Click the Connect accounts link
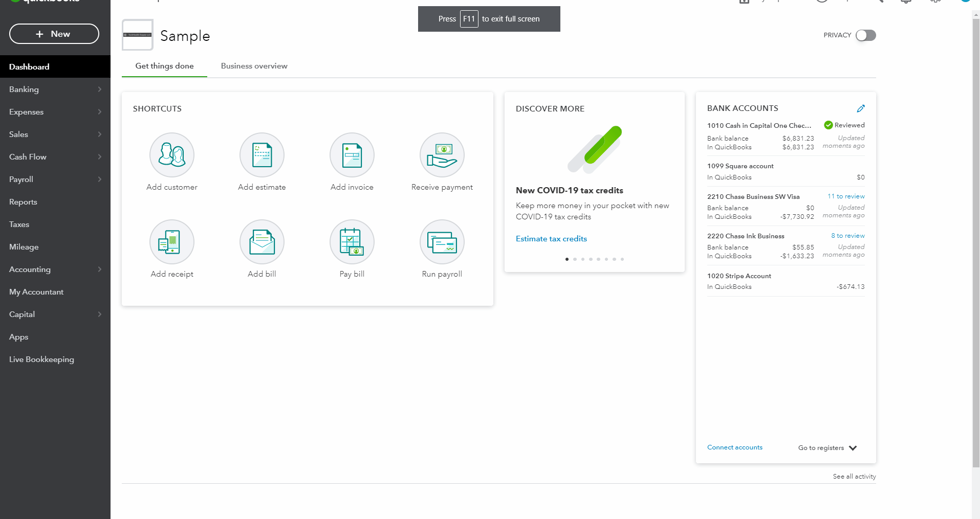The height and width of the screenshot is (519, 980). (735, 447)
